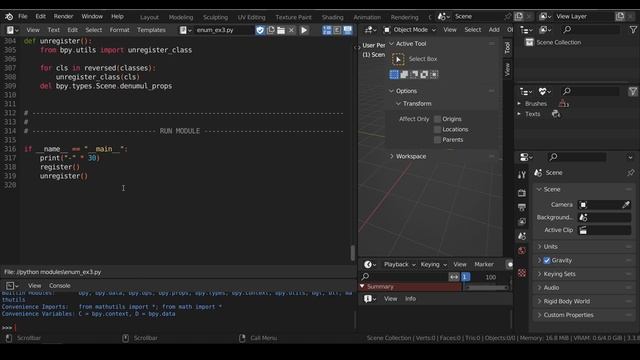This screenshot has width=640, height=360.
Task: Enable Affect Only Locations checkbox
Action: (x=438, y=129)
